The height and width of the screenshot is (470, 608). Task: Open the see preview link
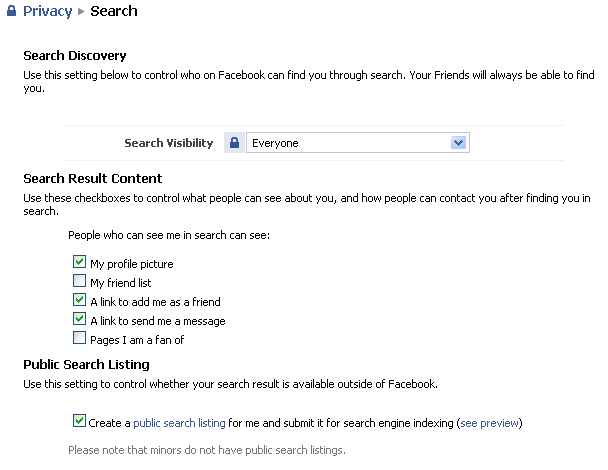point(489,423)
